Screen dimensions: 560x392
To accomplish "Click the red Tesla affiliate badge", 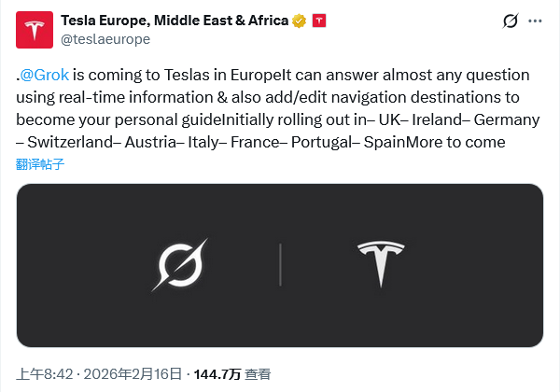I will point(318,21).
